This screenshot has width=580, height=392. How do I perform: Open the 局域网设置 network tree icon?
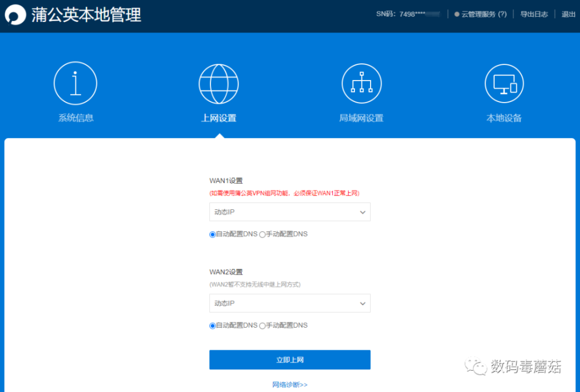(x=361, y=83)
